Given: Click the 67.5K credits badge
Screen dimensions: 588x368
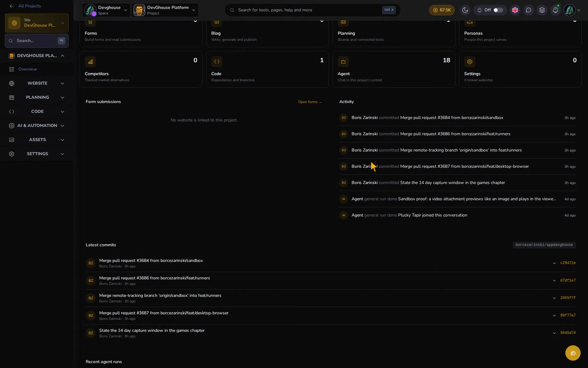Looking at the screenshot, I should click(x=442, y=10).
